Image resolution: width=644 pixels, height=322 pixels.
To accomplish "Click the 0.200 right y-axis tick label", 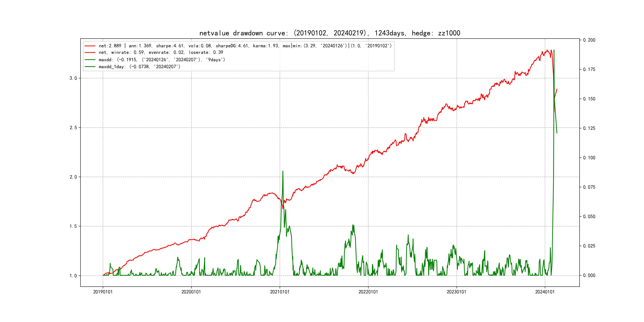I will [x=589, y=40].
